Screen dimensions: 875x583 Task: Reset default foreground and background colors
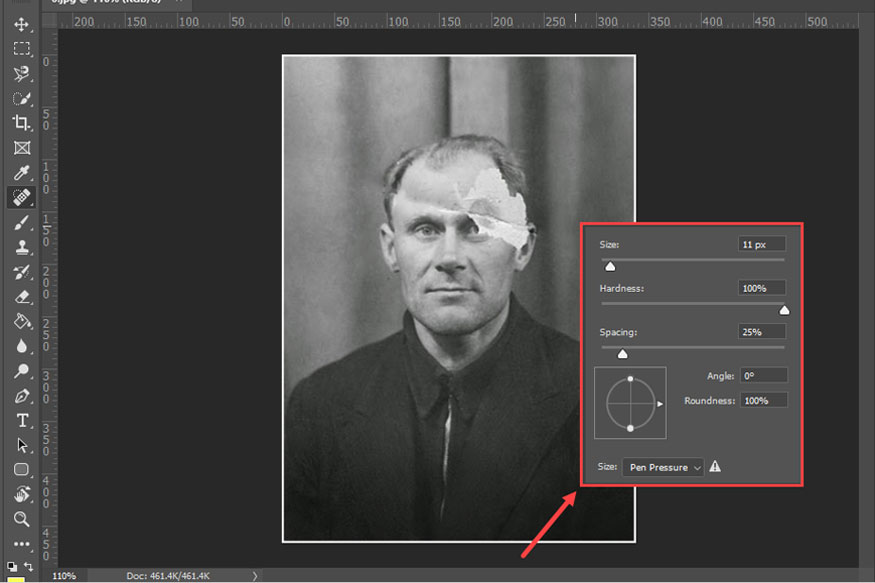[x=12, y=566]
